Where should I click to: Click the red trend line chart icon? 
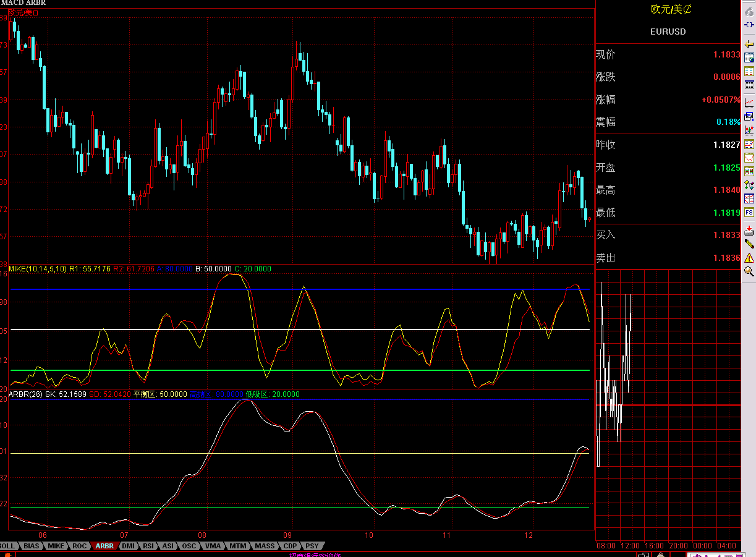coord(749,102)
